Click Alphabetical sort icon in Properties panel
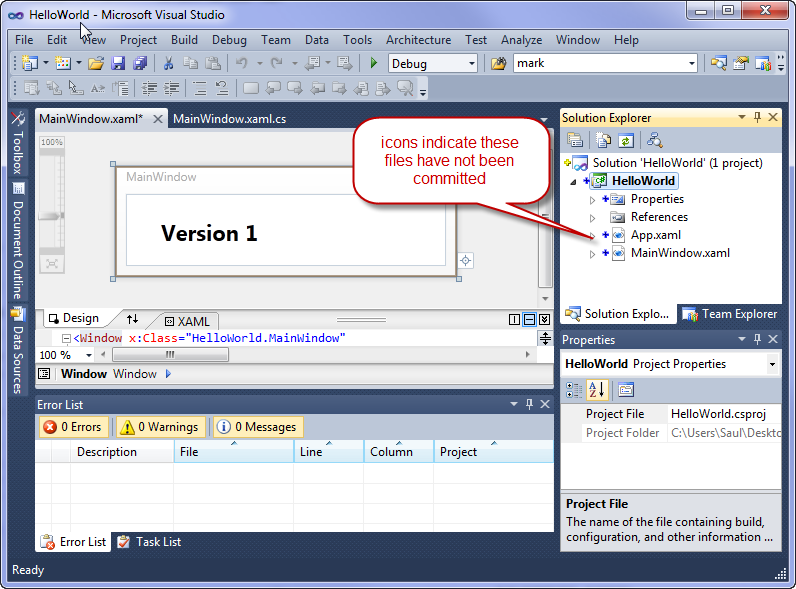Screen dimensions: 796x589 click(x=597, y=390)
